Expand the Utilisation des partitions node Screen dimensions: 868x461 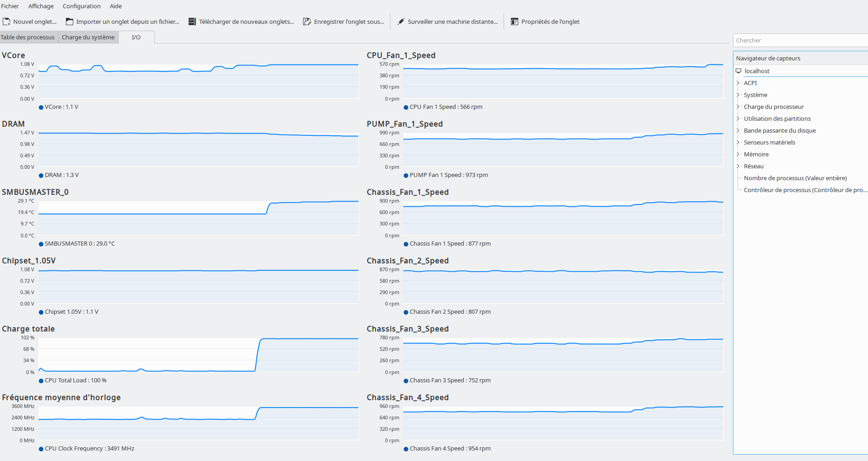click(738, 118)
